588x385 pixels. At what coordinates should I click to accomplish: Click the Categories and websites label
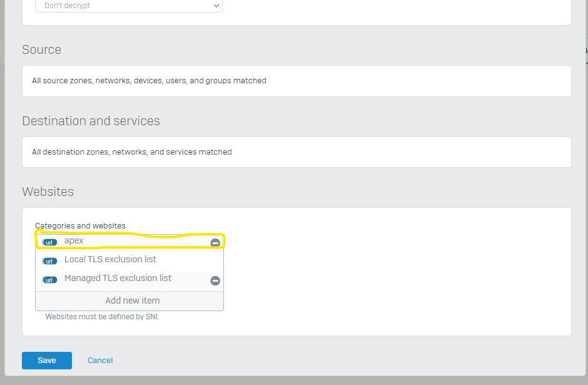click(80, 225)
